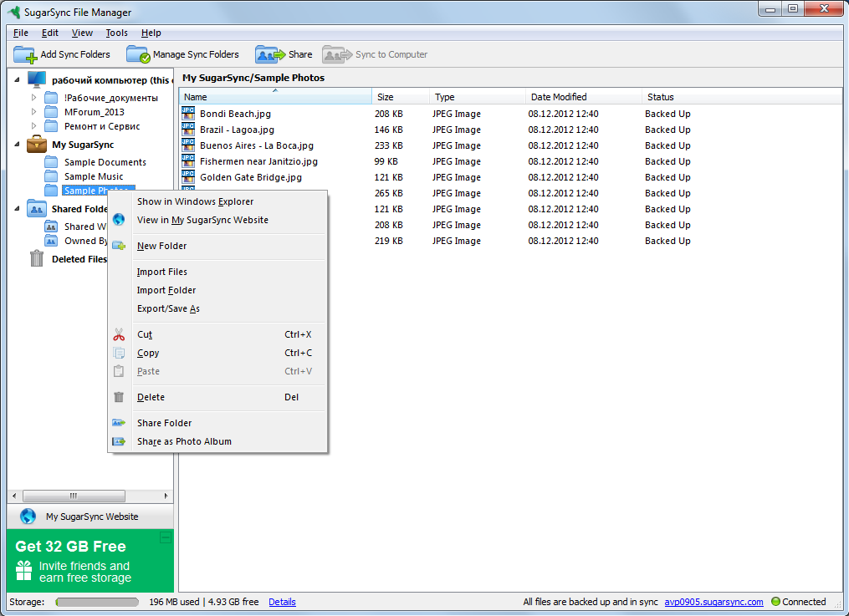Image resolution: width=849 pixels, height=616 pixels.
Task: Open the avp0905.sugarsync.com link
Action: pyautogui.click(x=713, y=602)
